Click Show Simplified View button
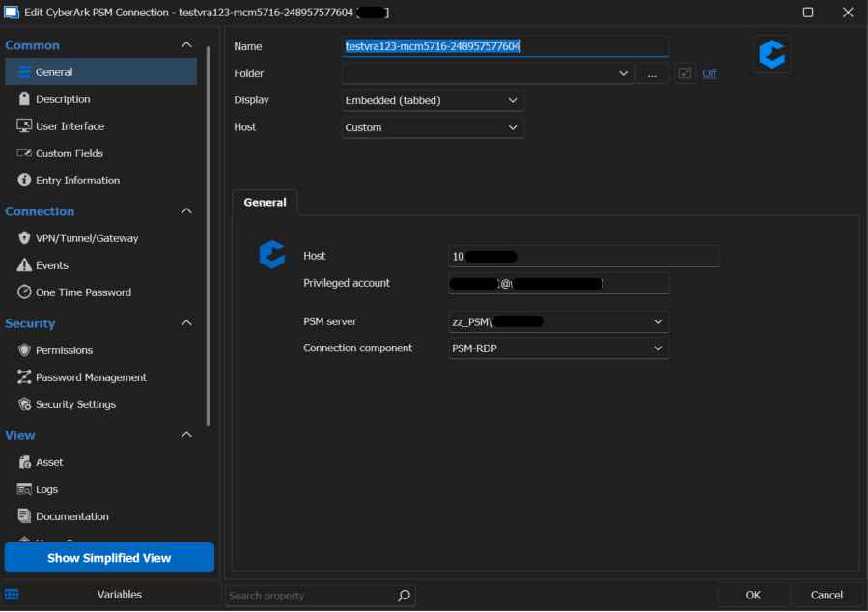This screenshot has height=612, width=868. [109, 558]
